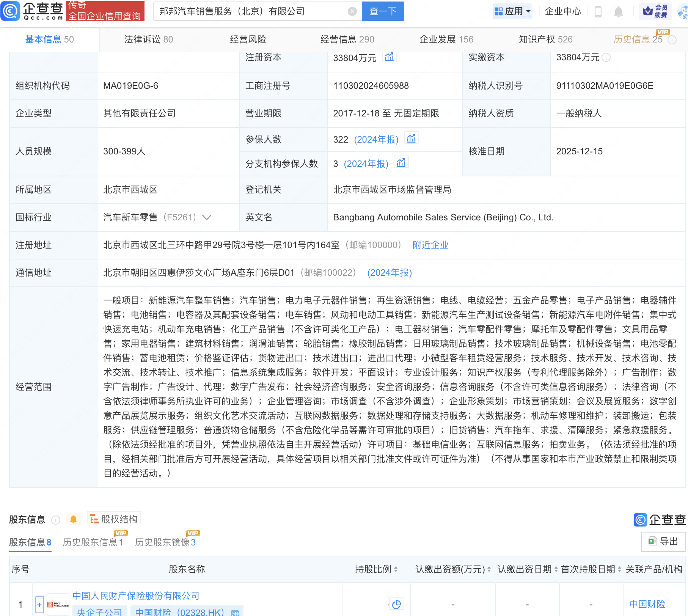
Task: Sort by 持股比例 column
Action: (376, 569)
